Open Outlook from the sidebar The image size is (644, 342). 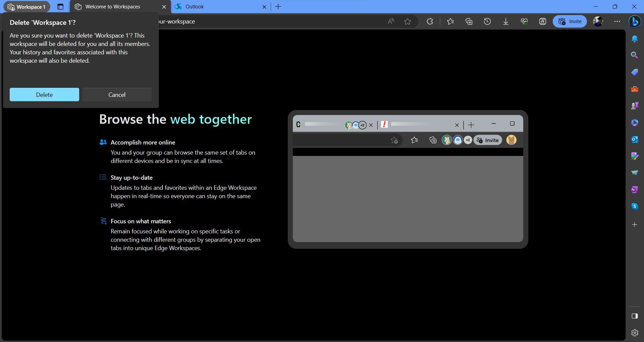point(634,139)
